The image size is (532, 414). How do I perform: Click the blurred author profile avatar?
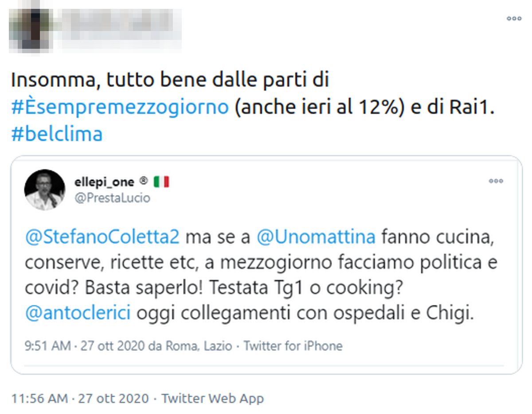click(30, 27)
